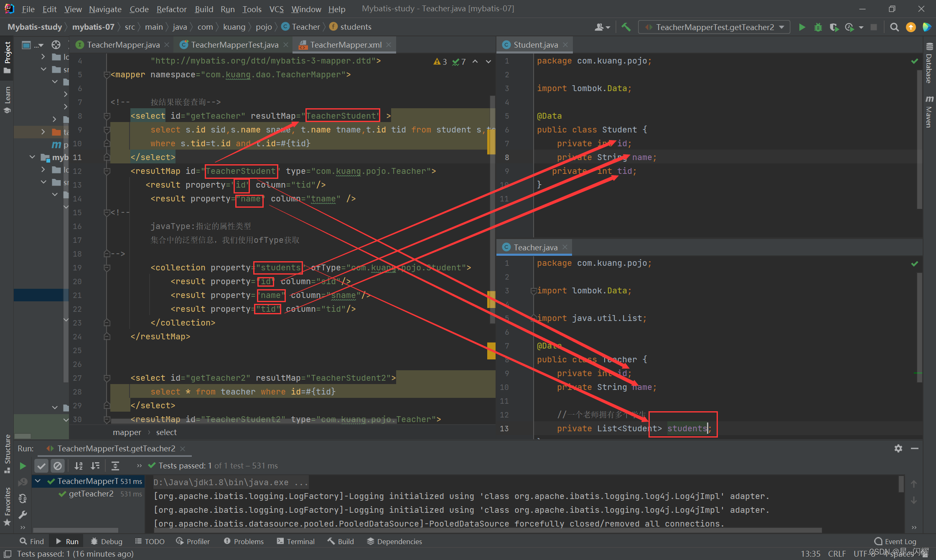Screen dimensions: 936x560
Task: Click the Debug bug icon in toolbar
Action: (818, 27)
